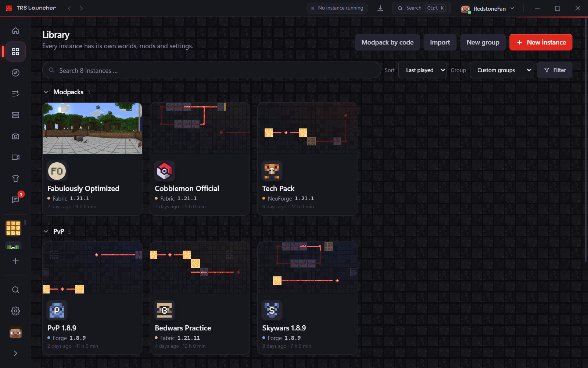Screen dimensions: 588x368
Task: Open the Fabulously Optimized screenshot thumbnail
Action: (92, 128)
